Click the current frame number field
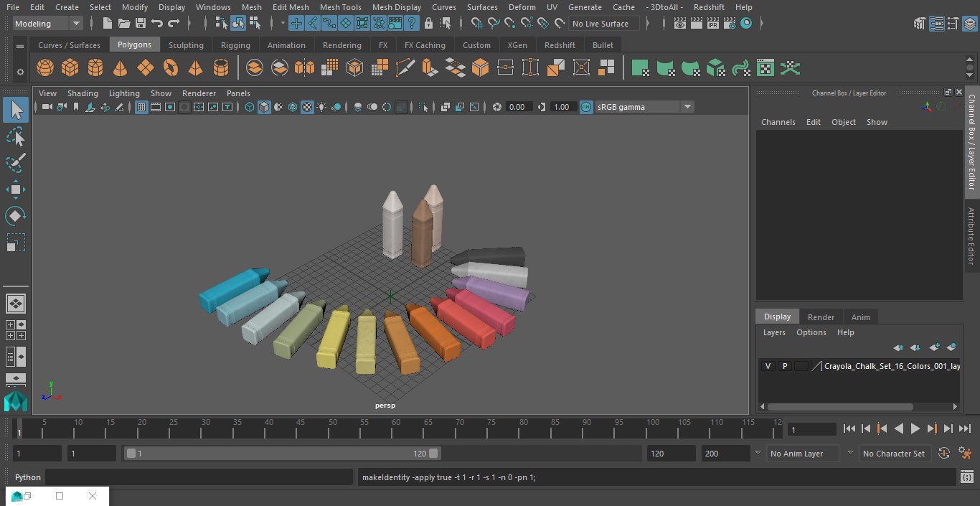The height and width of the screenshot is (506, 980). tap(811, 429)
